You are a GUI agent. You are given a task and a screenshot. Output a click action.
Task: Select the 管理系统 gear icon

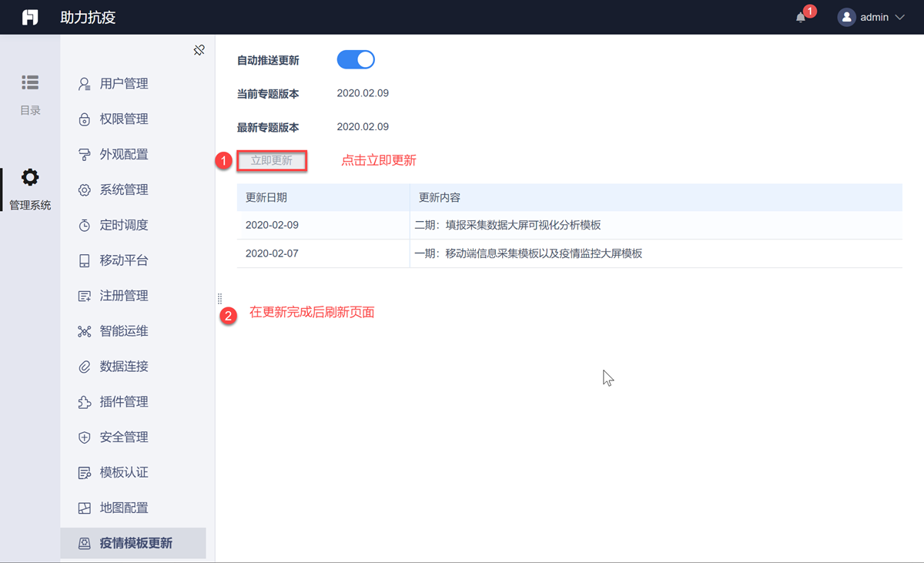[x=30, y=178]
